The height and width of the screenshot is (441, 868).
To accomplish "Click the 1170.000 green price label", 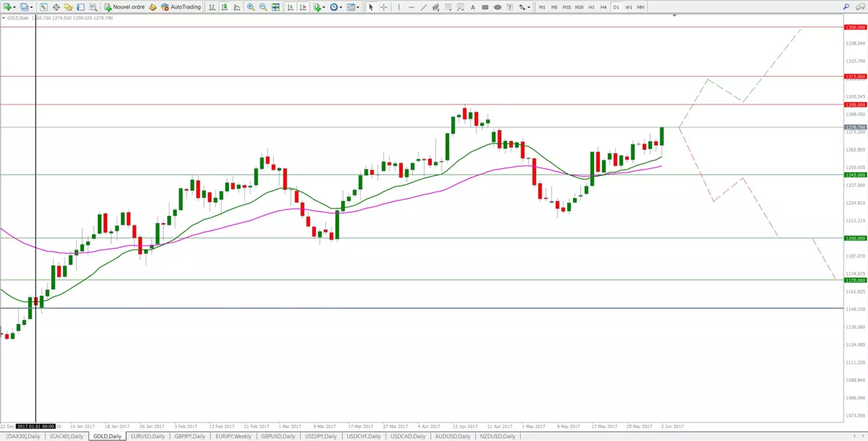I will click(x=854, y=280).
